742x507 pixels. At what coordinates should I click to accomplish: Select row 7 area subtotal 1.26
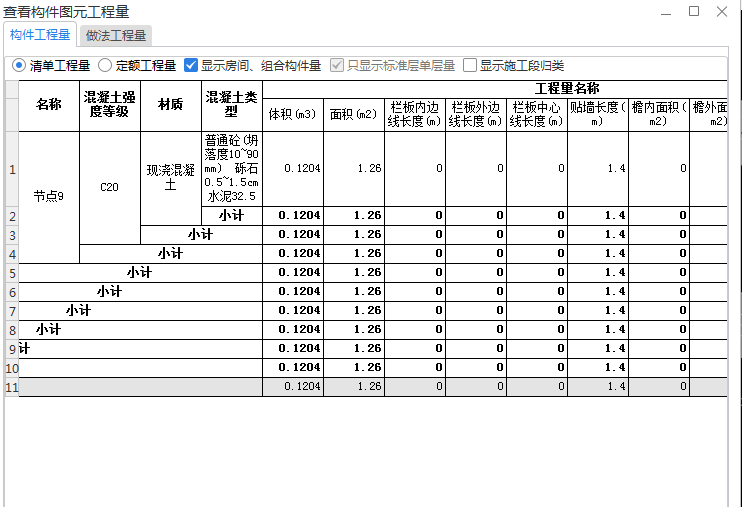pyautogui.click(x=354, y=311)
